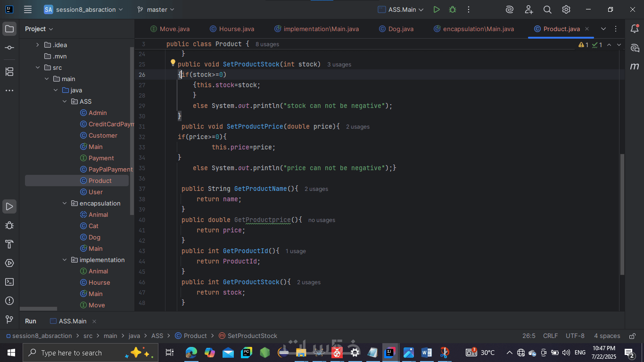Click the green Run button in toolbar
Image resolution: width=644 pixels, height=362 pixels.
click(437, 9)
